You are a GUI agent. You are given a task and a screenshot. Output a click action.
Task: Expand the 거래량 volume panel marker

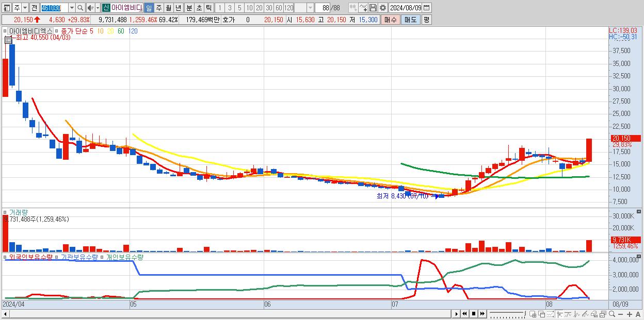[x=5, y=211]
